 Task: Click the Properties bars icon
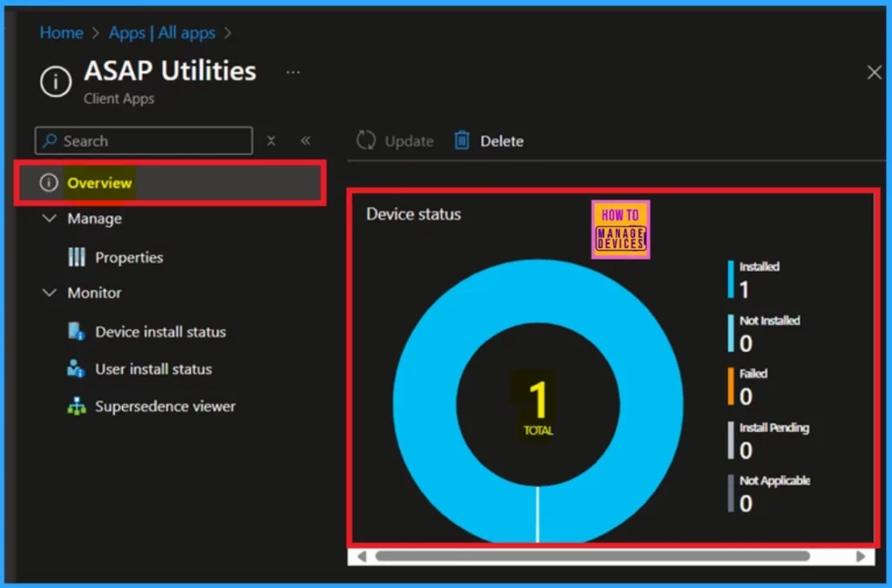point(77,257)
